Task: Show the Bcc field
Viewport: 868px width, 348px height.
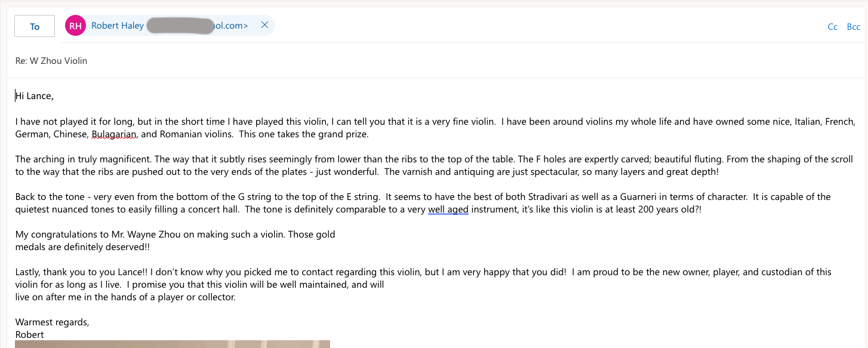Action: 854,27
